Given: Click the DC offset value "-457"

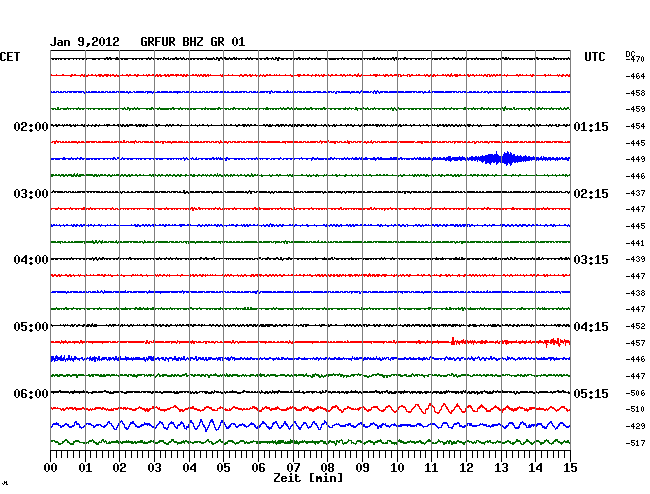Looking at the screenshot, I should pyautogui.click(x=635, y=343).
